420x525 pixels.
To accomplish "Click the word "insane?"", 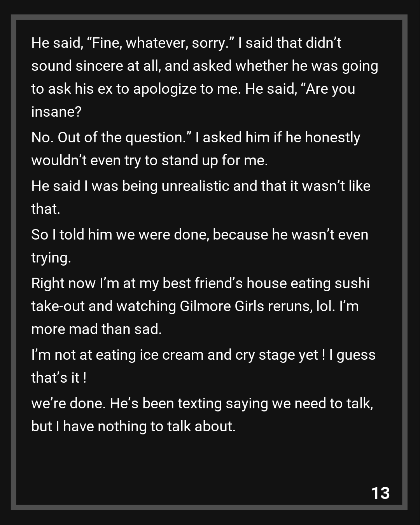I will [x=56, y=112].
